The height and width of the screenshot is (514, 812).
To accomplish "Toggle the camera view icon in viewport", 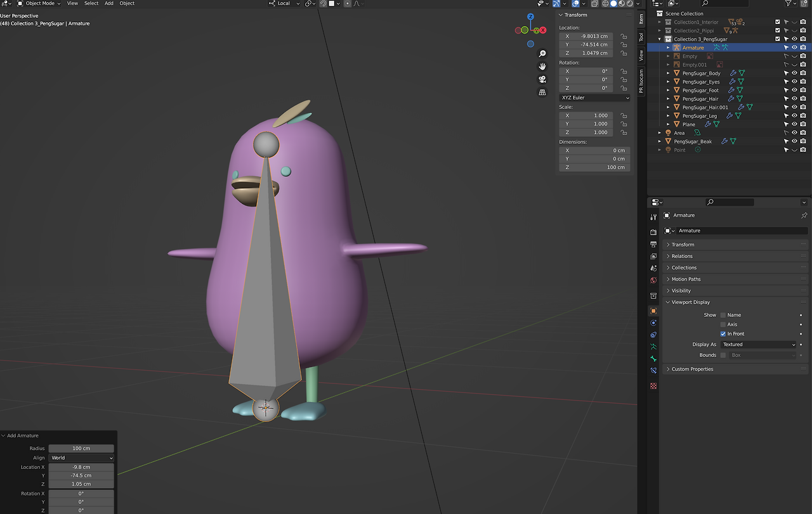I will pyautogui.click(x=542, y=79).
